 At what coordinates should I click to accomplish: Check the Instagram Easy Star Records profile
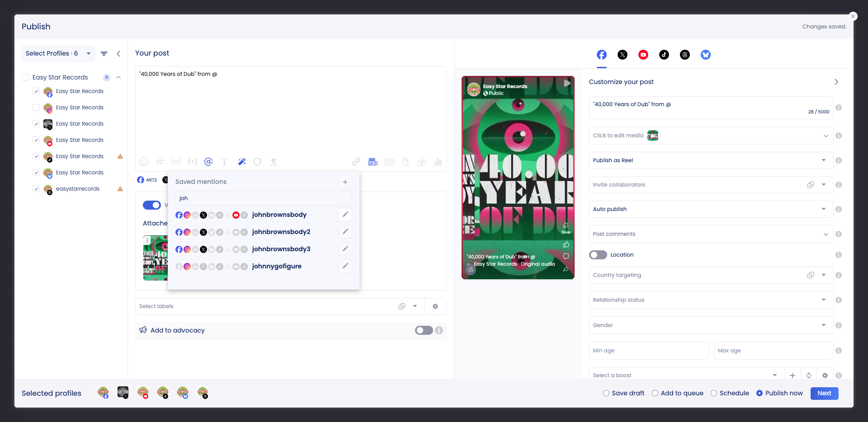(36, 108)
